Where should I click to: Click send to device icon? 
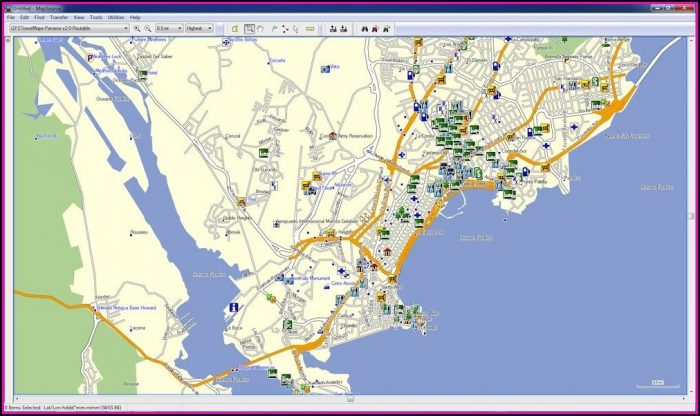coord(333,29)
